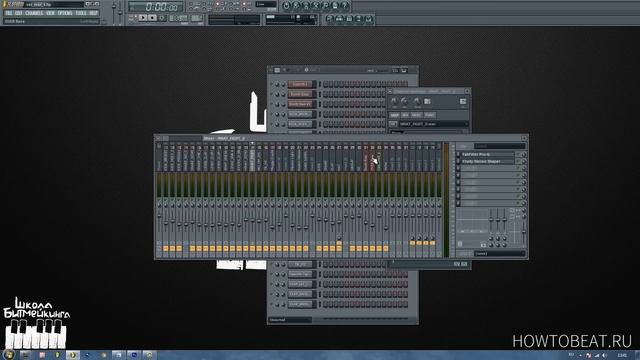Click the Stop button in the transport

tap(152, 18)
